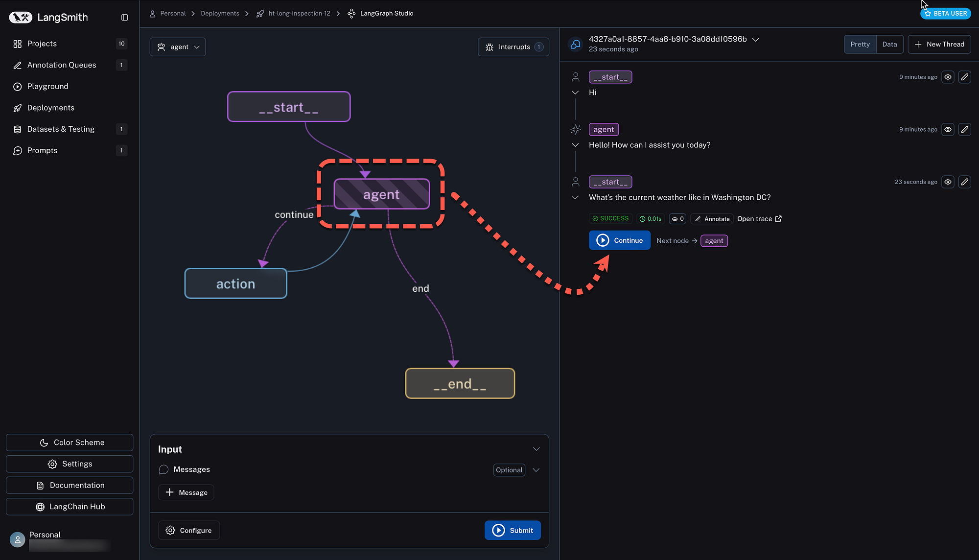Collapse the Input panel chevron

[x=536, y=449]
